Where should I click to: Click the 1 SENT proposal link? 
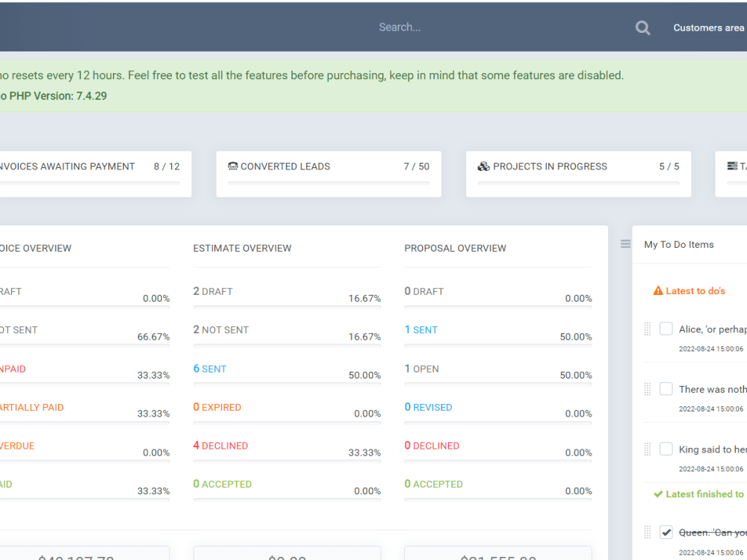421,329
